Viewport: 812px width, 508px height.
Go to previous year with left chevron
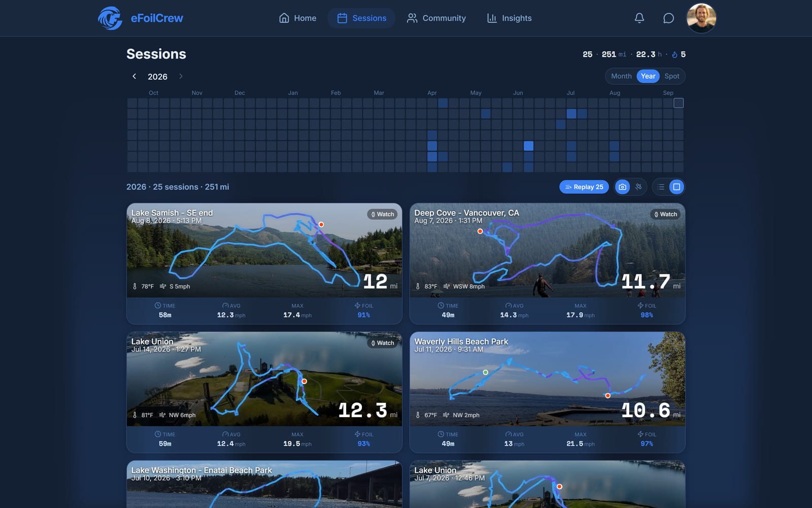tap(134, 76)
